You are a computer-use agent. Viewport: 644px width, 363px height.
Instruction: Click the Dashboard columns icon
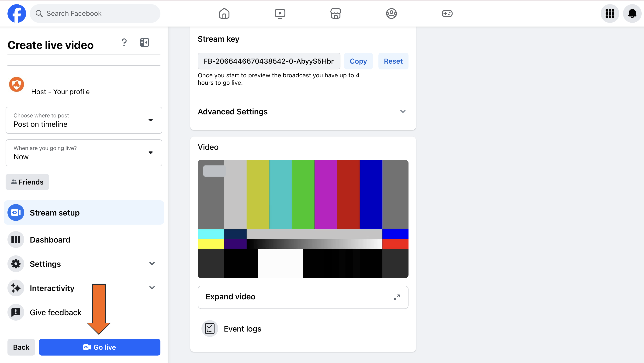pyautogui.click(x=16, y=240)
